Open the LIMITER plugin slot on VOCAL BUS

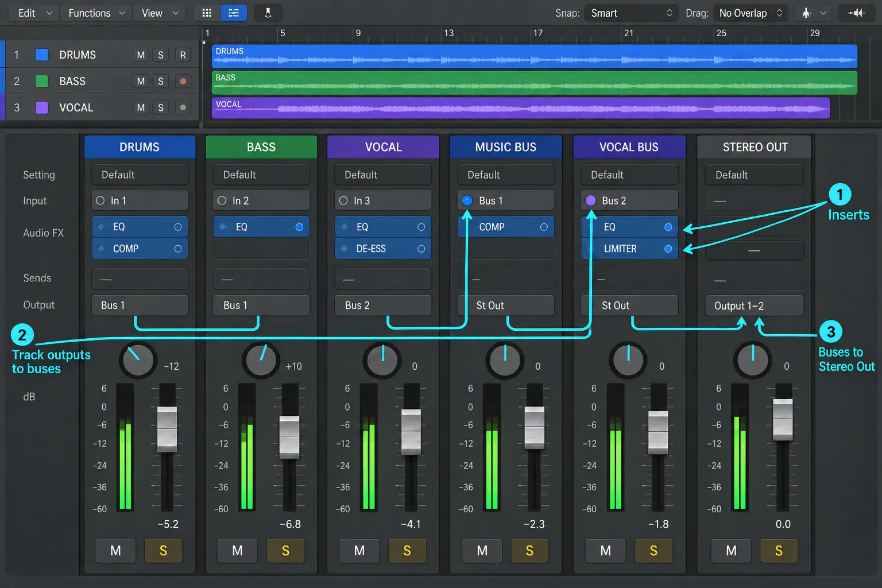(x=630, y=249)
